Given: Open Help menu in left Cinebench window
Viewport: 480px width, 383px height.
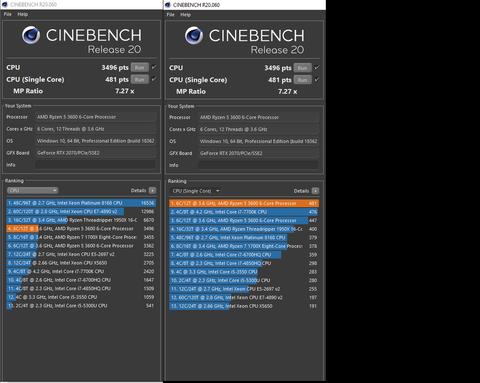Looking at the screenshot, I should click(23, 14).
